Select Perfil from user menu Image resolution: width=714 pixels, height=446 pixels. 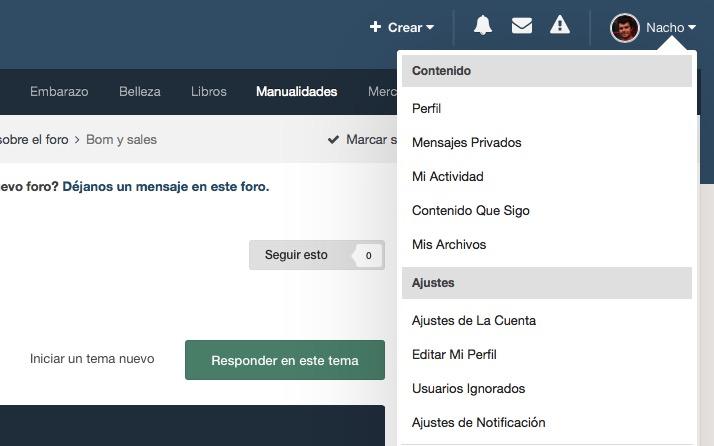[x=546, y=108]
